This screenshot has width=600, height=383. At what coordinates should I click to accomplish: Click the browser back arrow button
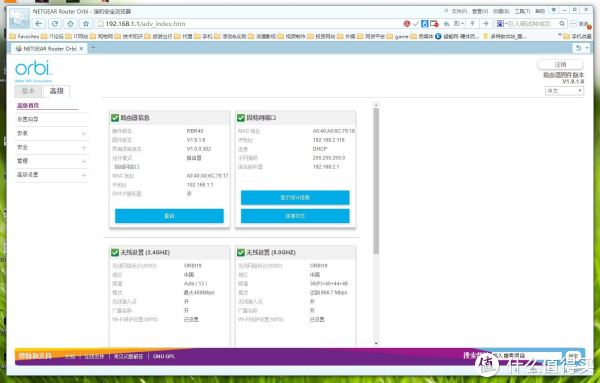point(39,24)
